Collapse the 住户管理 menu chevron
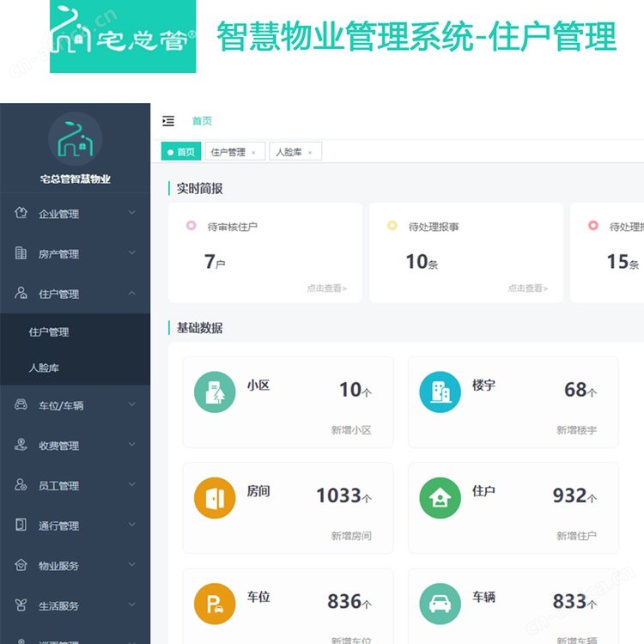 tap(132, 293)
